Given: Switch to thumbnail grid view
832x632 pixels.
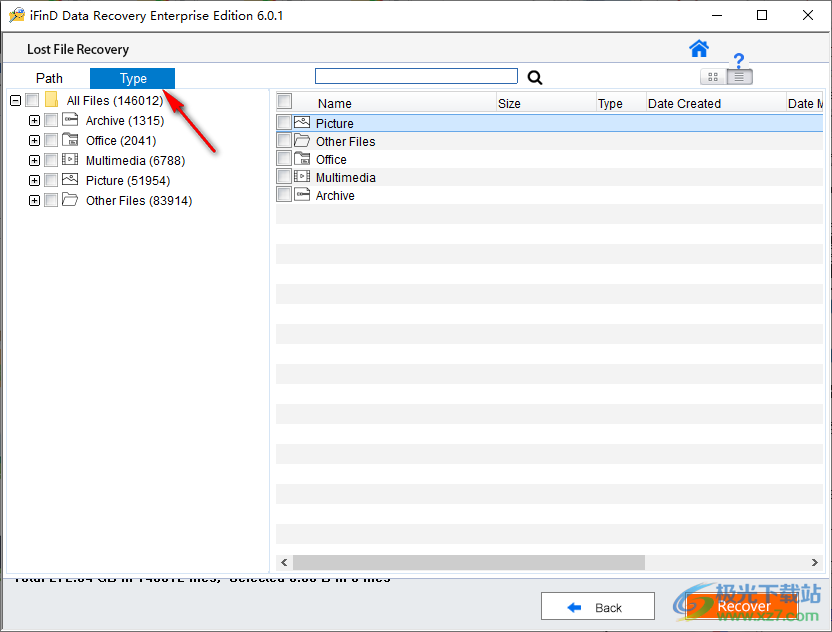Looking at the screenshot, I should click(713, 76).
